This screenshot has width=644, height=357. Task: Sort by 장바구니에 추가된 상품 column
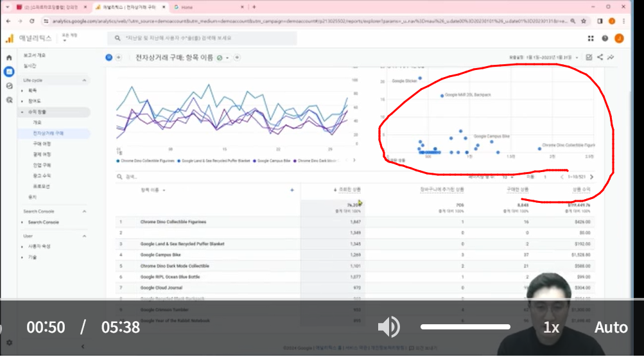(442, 190)
